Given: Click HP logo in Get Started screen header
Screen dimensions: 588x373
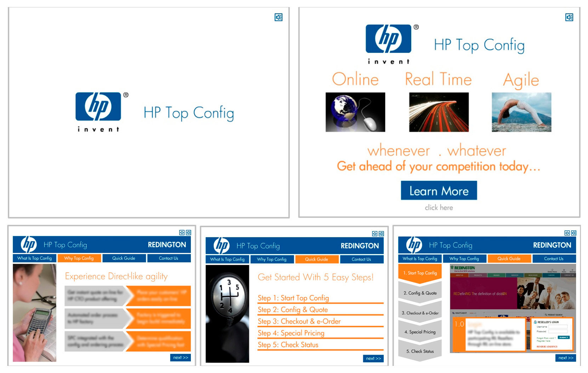Looking at the screenshot, I should click(x=222, y=246).
